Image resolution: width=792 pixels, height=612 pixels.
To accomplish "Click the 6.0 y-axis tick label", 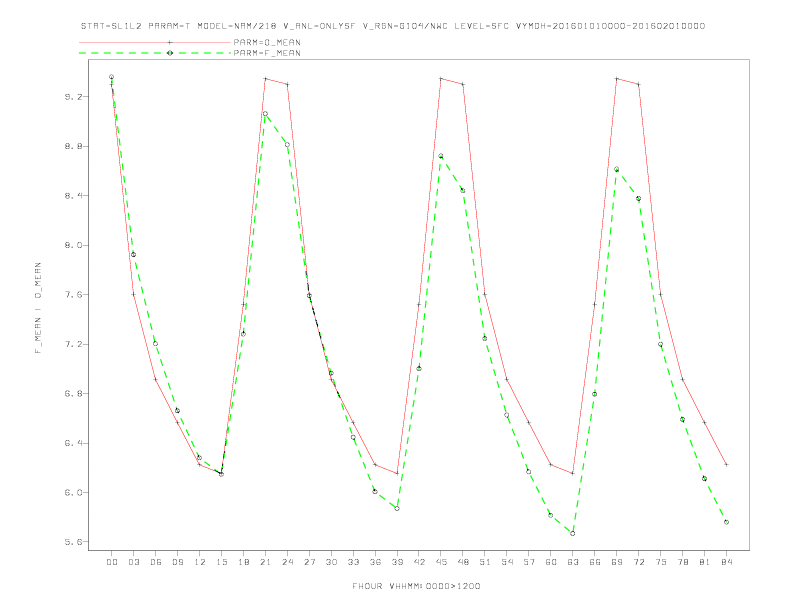I will (73, 492).
